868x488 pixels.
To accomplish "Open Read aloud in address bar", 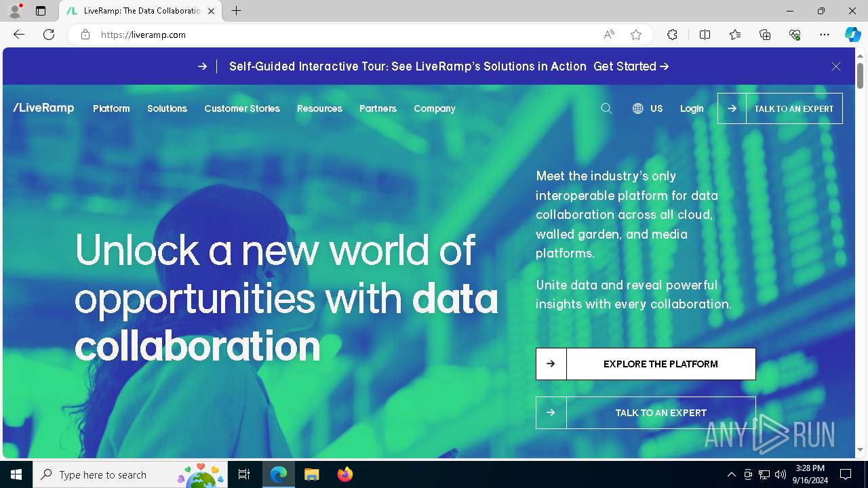I will click(x=609, y=35).
